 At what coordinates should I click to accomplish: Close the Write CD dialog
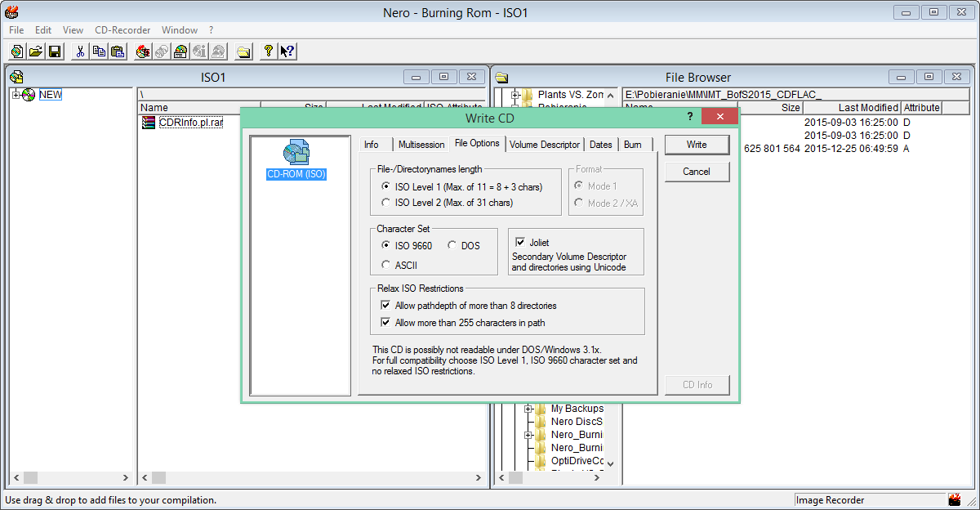[719, 118]
